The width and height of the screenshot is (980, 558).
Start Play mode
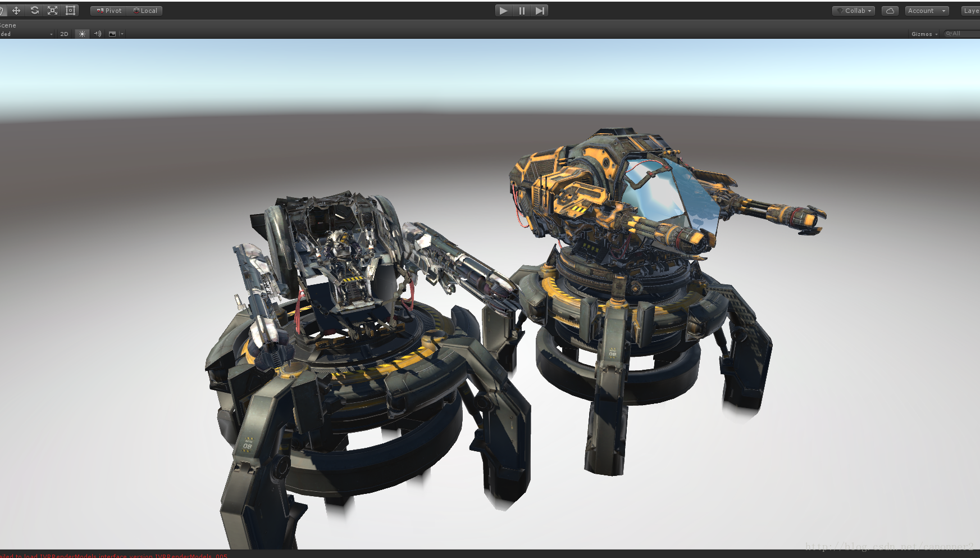[504, 11]
